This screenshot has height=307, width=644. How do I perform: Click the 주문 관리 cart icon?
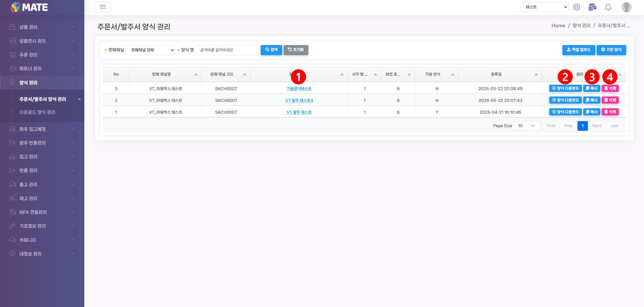12,54
